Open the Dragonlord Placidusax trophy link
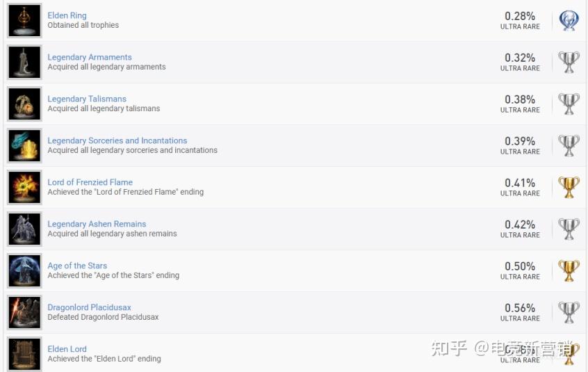The image size is (588, 372). (x=89, y=307)
